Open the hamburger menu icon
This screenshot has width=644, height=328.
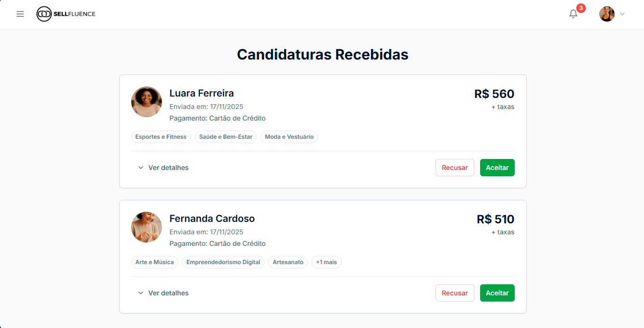click(x=20, y=14)
